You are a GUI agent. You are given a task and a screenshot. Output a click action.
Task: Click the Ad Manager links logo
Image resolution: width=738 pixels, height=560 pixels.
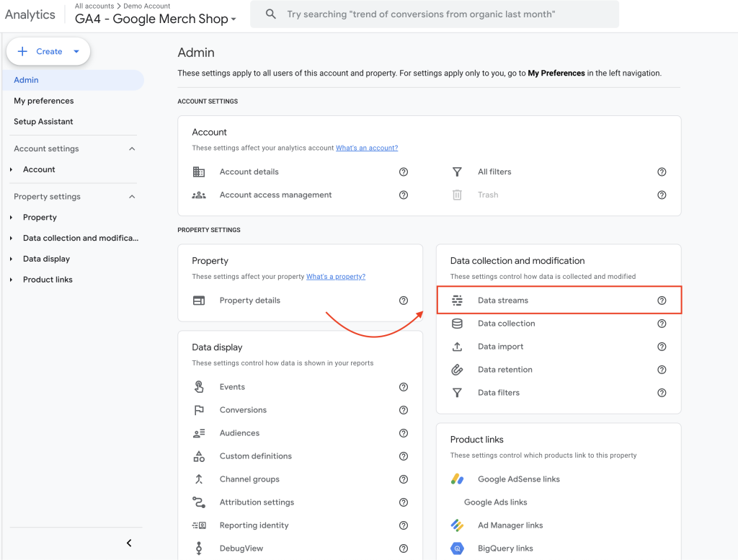coord(457,525)
